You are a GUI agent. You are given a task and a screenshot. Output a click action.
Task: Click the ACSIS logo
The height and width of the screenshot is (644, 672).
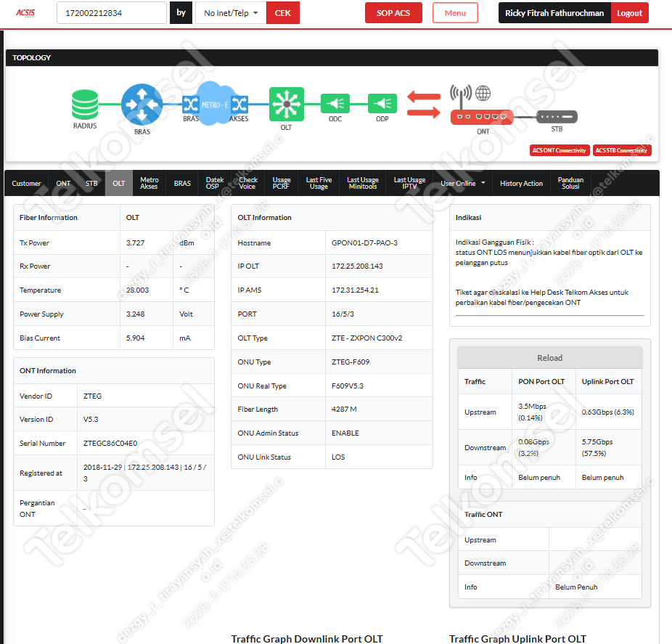click(25, 13)
